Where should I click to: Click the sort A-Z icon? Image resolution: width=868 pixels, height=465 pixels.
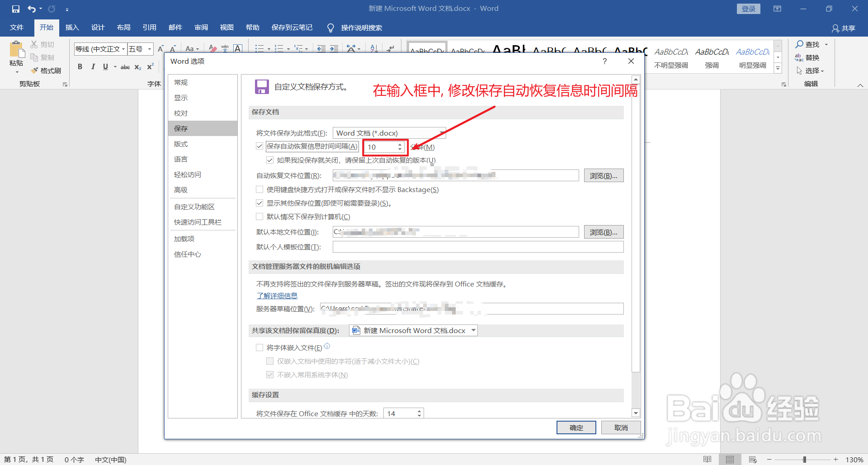click(374, 49)
